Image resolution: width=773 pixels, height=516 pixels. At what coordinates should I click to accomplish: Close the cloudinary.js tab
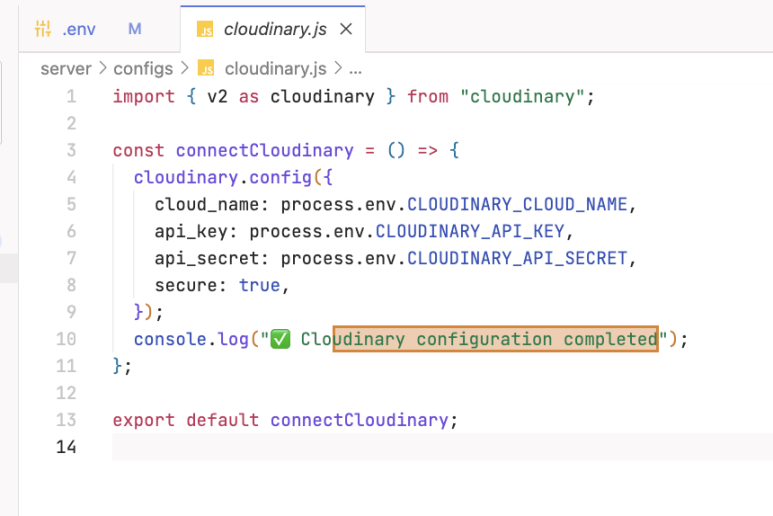click(346, 29)
